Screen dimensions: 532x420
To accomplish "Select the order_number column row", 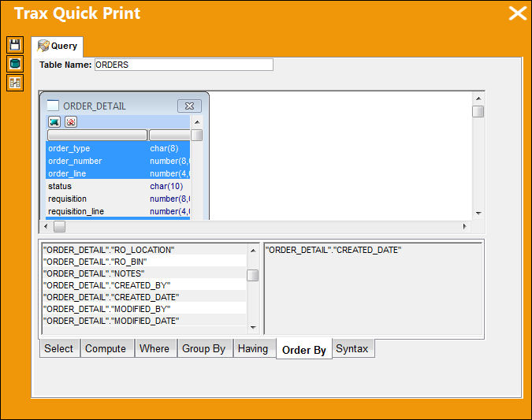I will [x=117, y=161].
